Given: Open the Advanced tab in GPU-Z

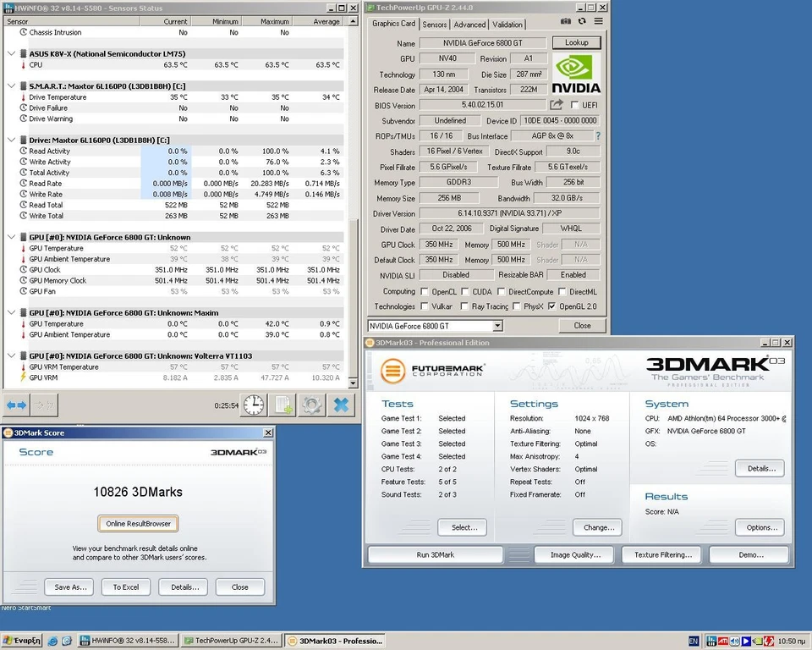Looking at the screenshot, I should click(469, 25).
